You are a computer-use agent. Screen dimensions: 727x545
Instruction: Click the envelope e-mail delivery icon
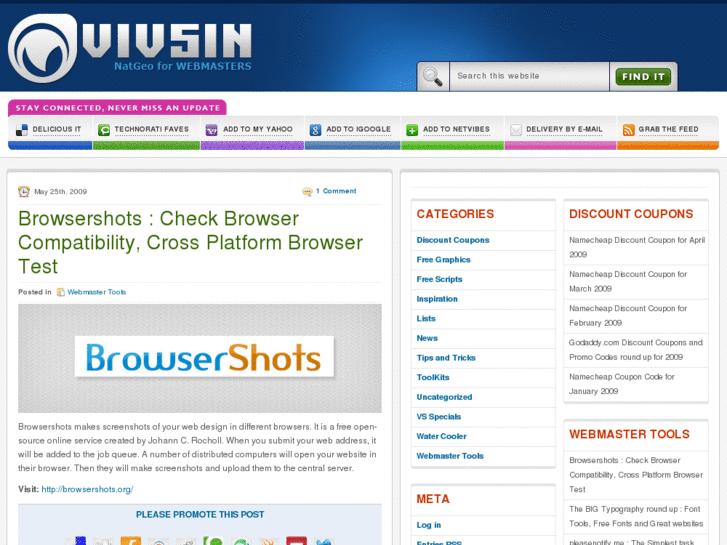click(516, 130)
